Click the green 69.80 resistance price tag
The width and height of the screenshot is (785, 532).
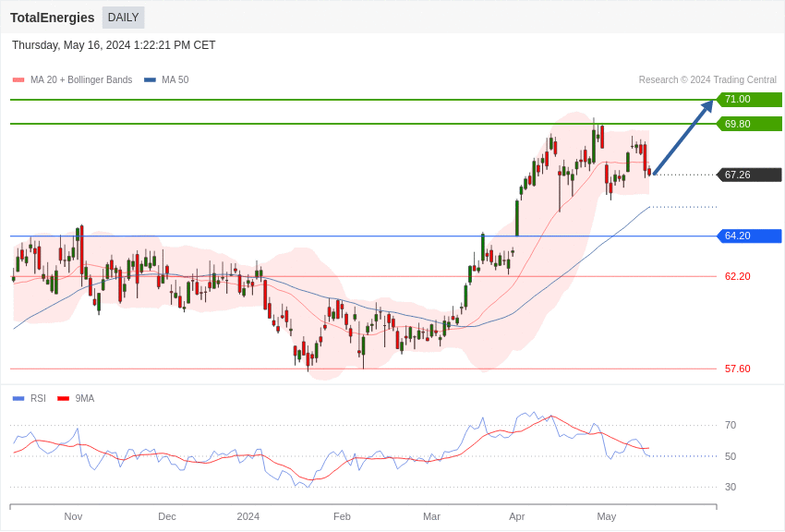tap(749, 124)
